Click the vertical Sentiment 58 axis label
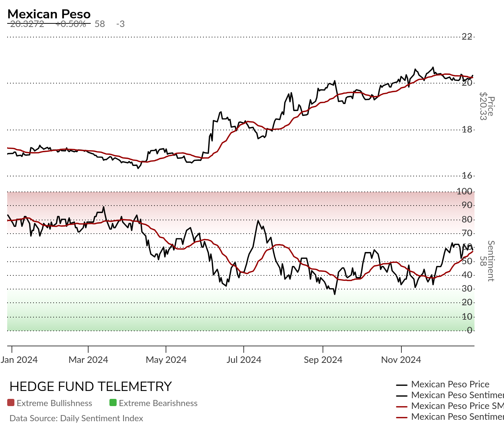504x432 pixels. pyautogui.click(x=487, y=261)
